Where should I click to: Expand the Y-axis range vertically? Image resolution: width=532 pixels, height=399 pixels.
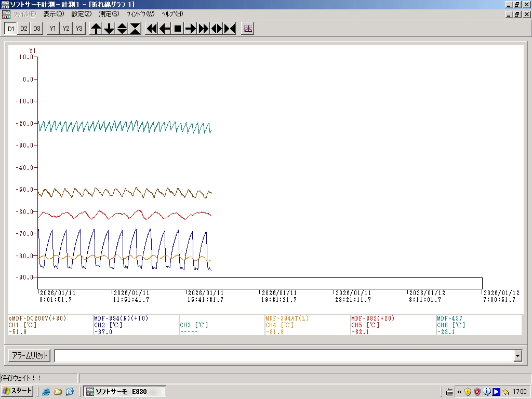(x=122, y=29)
